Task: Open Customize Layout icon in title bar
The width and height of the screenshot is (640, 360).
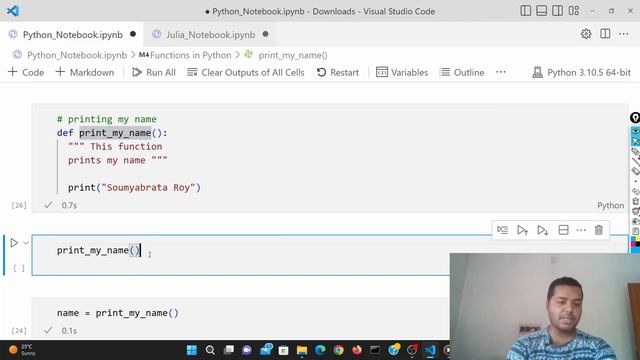Action: (x=574, y=11)
